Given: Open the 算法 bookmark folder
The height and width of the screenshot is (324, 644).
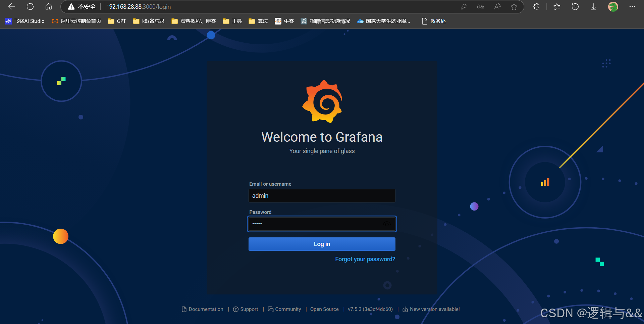Looking at the screenshot, I should pyautogui.click(x=258, y=21).
